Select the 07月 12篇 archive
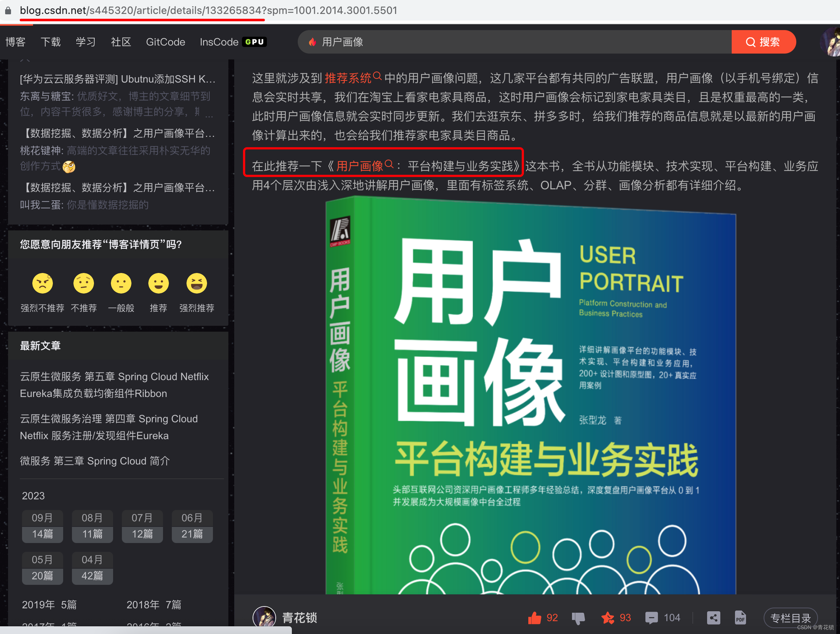Image resolution: width=840 pixels, height=634 pixels. (142, 526)
